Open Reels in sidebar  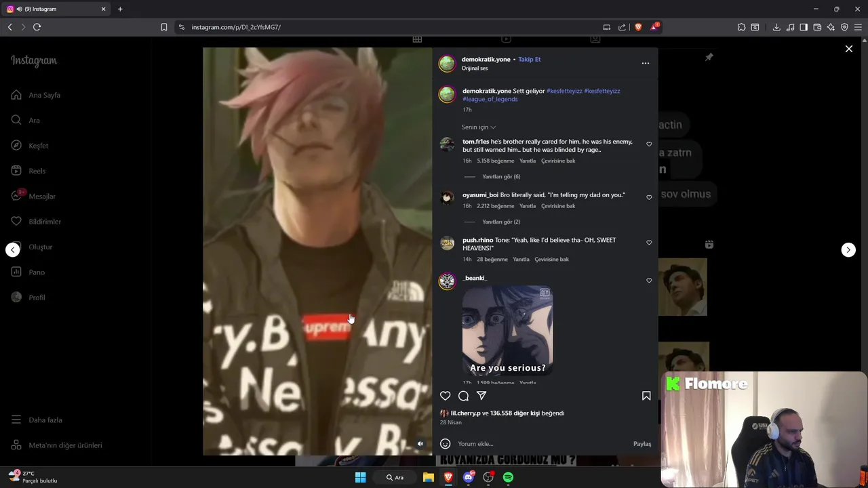coord(28,171)
